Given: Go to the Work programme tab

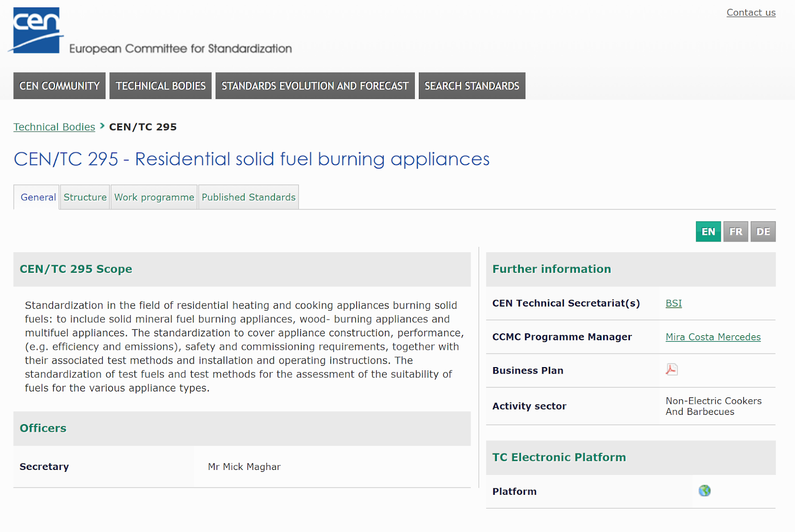Looking at the screenshot, I should 154,197.
